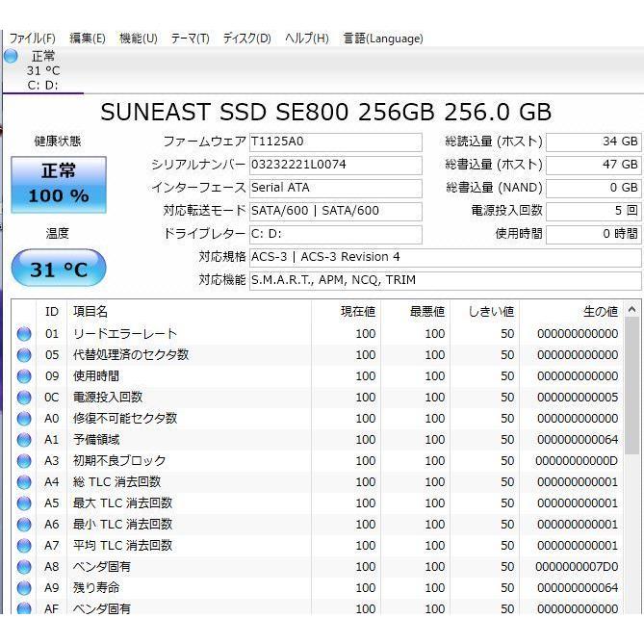Viewport: 644px width, 644px height.
Task: Click status icon for A1 予備領域
Action: [x=24, y=440]
